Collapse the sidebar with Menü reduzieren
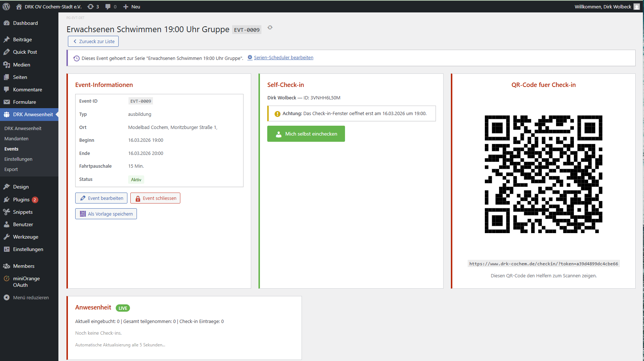Image resolution: width=644 pixels, height=361 pixels. [x=29, y=297]
